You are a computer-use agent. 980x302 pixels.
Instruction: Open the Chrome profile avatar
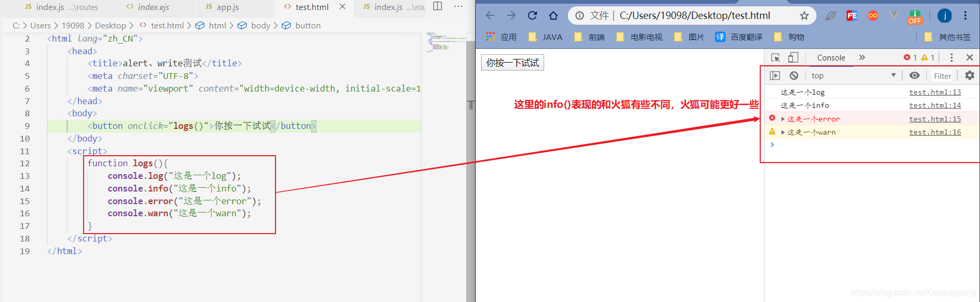coord(944,16)
